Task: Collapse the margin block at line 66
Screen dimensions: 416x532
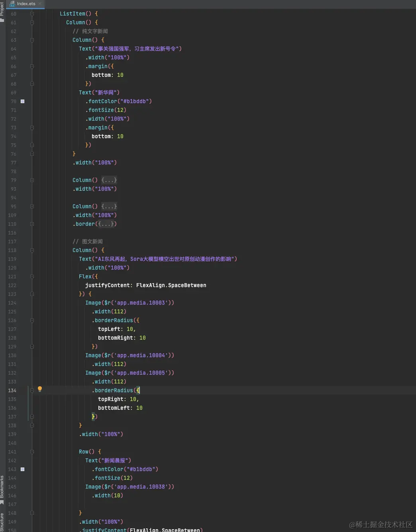Action: coord(32,66)
